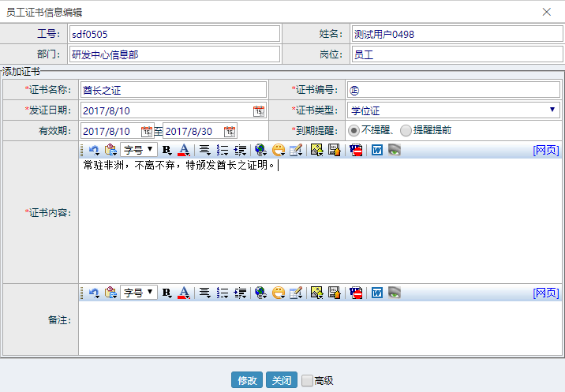This screenshot has width=565, height=392.
Task: Open font size dropdown in certificate content toolbar
Action: coord(138,150)
